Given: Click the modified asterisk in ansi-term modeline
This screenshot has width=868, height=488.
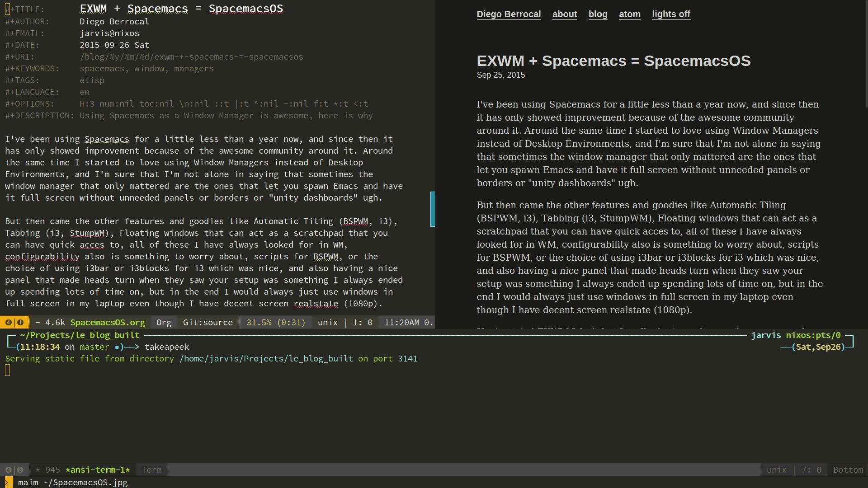Looking at the screenshot, I should (38, 470).
